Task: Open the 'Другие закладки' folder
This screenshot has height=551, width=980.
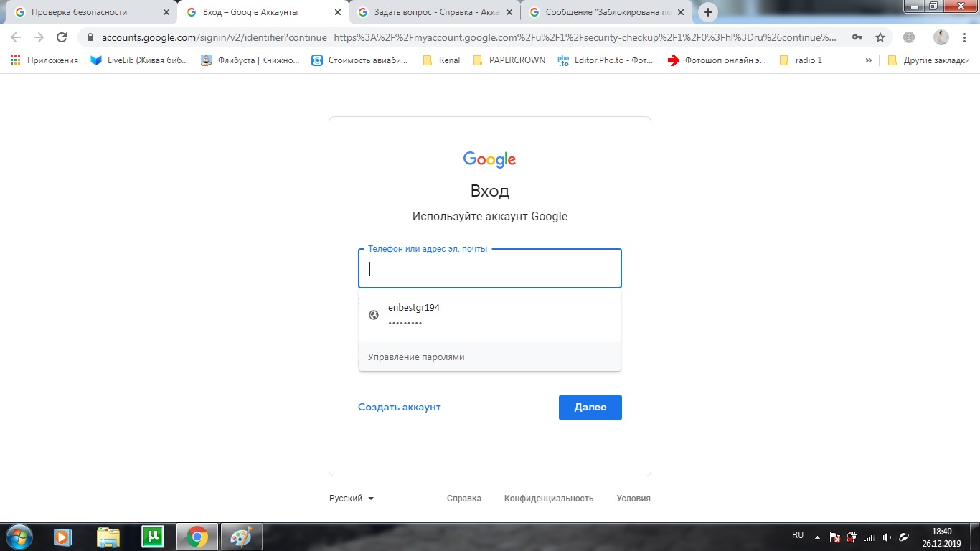Action: 928,60
